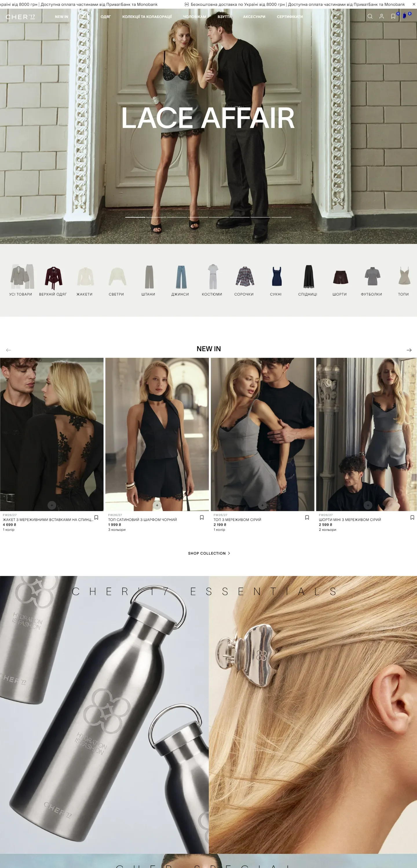Close the free delivery announcement bar
This screenshot has height=868, width=417.
pos(414,4)
